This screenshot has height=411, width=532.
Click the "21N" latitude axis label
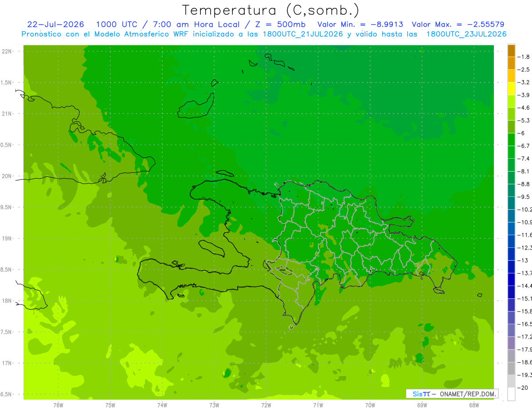tap(8, 114)
